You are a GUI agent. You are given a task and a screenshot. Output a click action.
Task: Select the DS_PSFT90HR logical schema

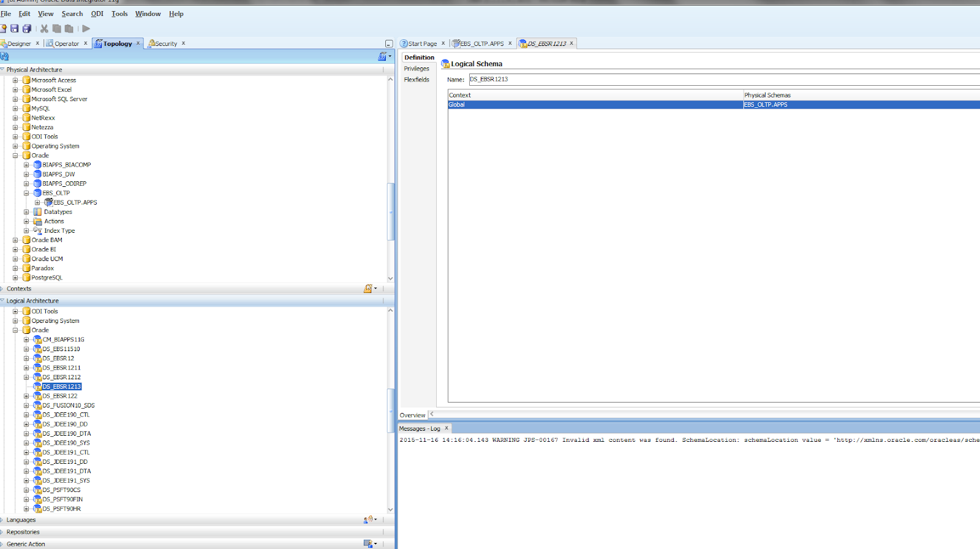tap(61, 509)
